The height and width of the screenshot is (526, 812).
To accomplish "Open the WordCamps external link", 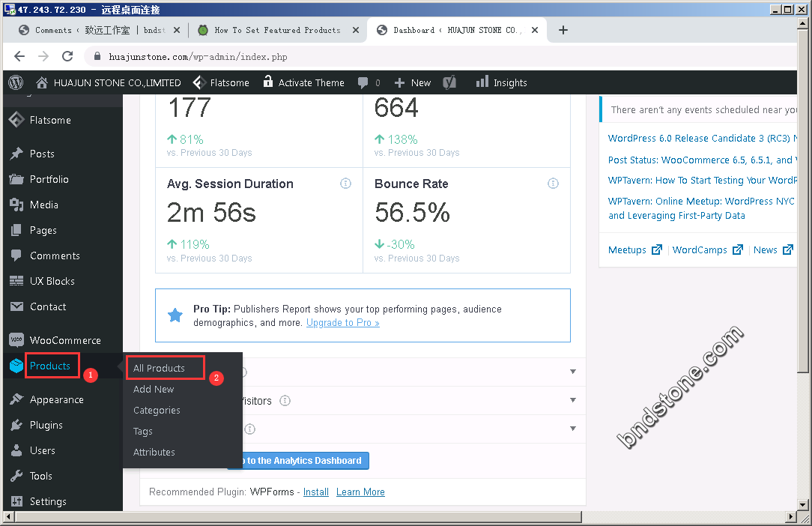I will [x=707, y=250].
